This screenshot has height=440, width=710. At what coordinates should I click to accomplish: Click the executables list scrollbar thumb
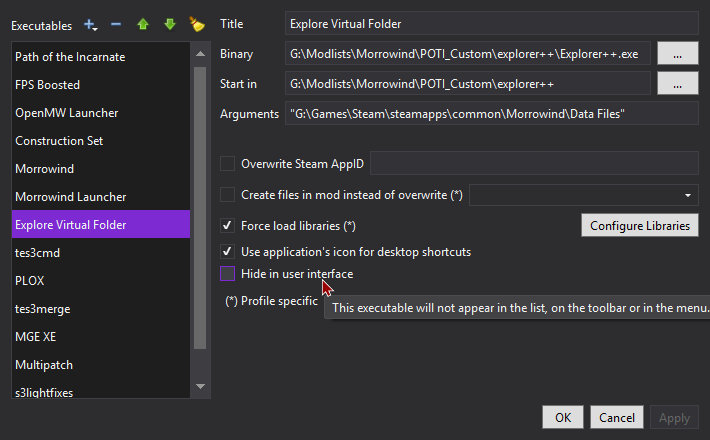point(200,208)
